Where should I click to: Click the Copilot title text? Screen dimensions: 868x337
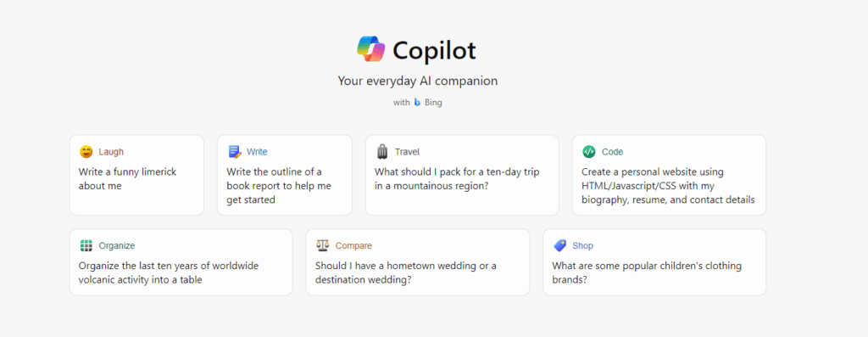click(434, 50)
